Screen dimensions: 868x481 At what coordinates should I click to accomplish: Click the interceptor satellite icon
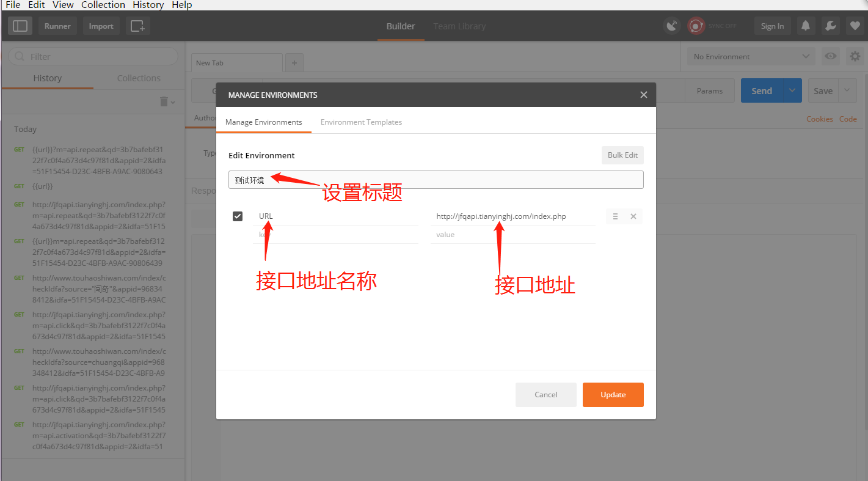point(673,26)
